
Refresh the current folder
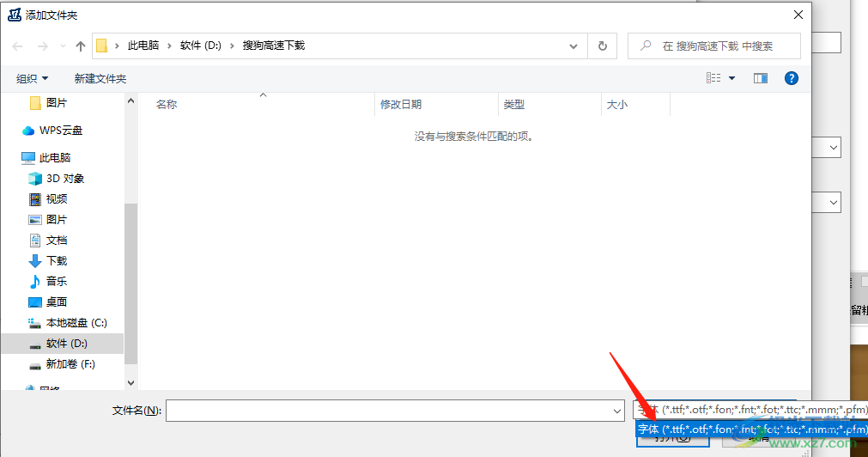pos(603,46)
